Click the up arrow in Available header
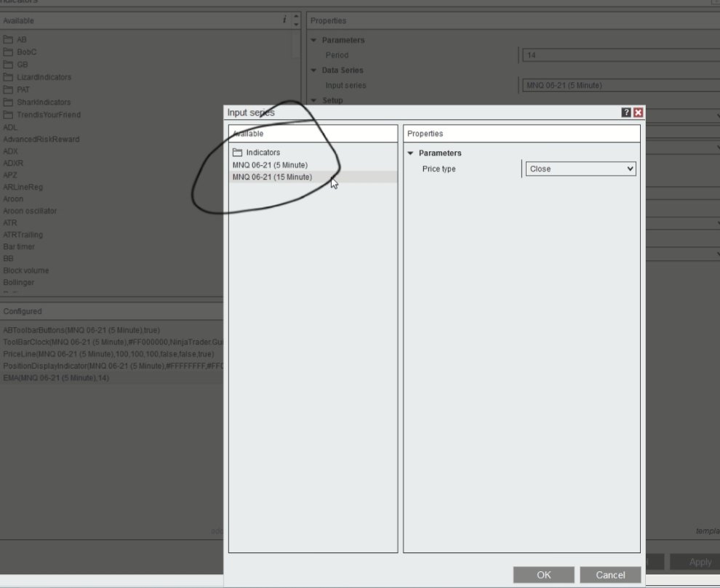This screenshot has height=588, width=720. pos(296,17)
